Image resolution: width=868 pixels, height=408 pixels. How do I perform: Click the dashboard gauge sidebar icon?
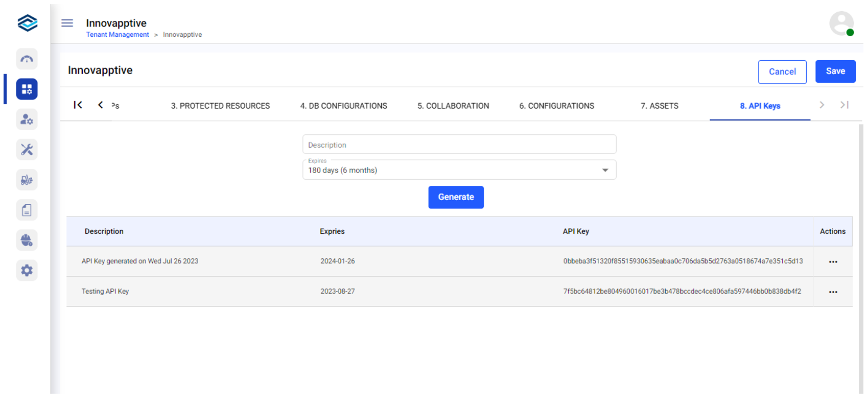point(27,59)
